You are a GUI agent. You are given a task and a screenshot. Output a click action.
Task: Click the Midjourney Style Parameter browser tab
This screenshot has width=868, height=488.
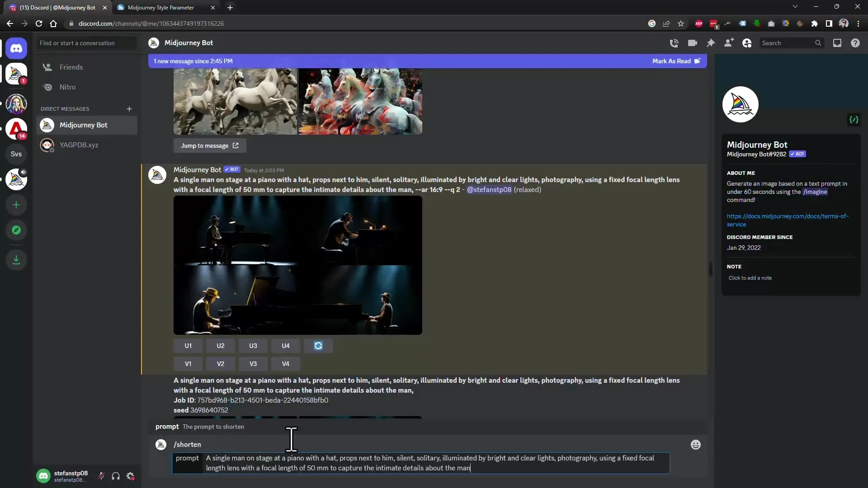coord(162,7)
